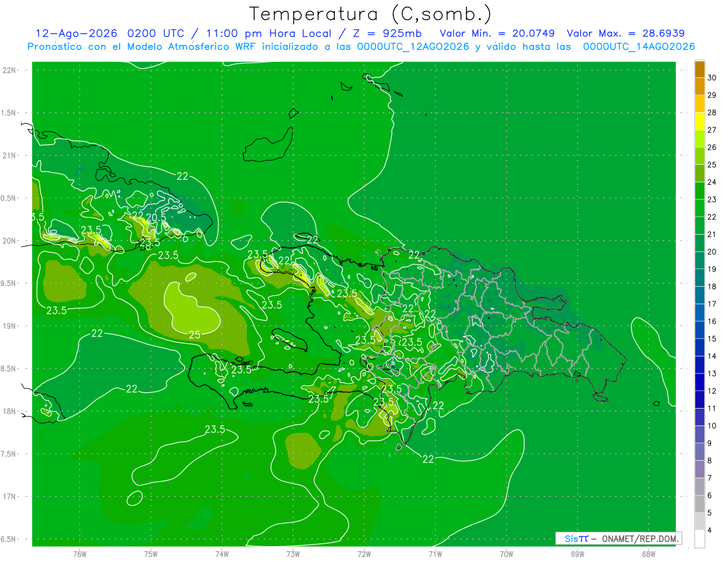Click the 'Valor Min. = 20.0749' text
Screen dimensions: 728x562
[497, 33]
